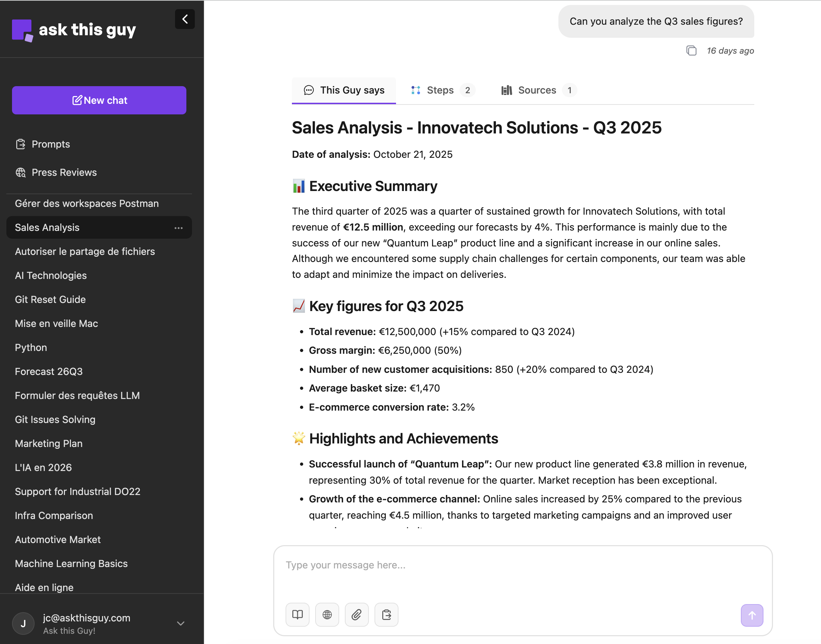The width and height of the screenshot is (821, 644).
Task: Expand the jc@askthisguy.com account menu
Action: 181,623
